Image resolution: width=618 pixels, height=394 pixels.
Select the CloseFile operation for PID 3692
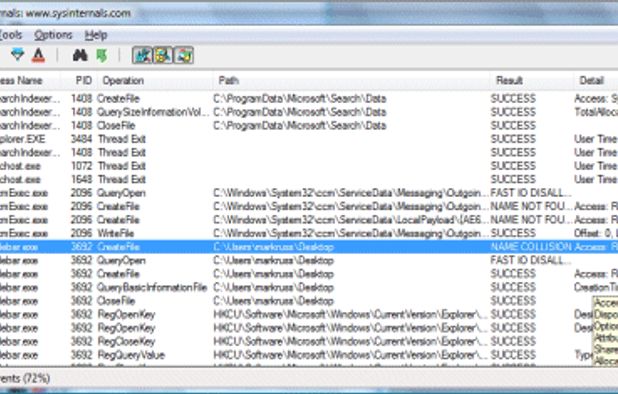[116, 301]
